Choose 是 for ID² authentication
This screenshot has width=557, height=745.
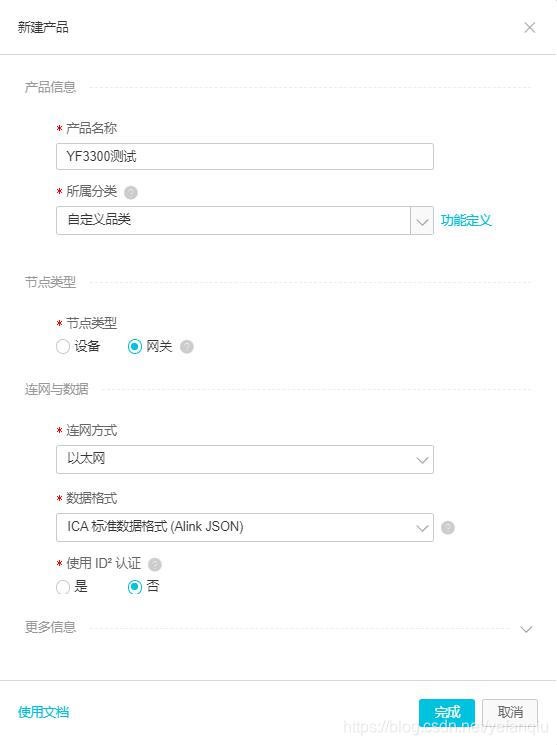coord(63,587)
